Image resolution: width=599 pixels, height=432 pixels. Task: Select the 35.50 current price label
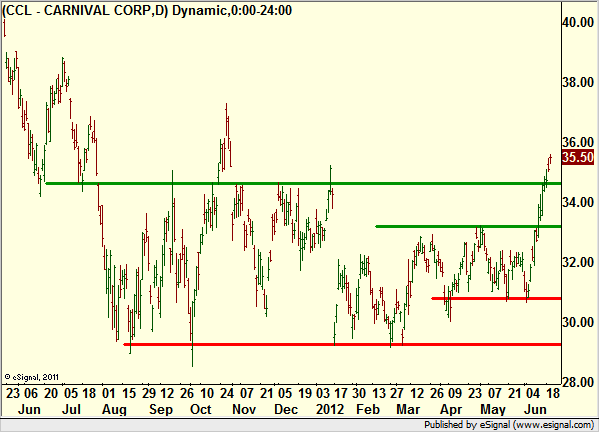[578, 157]
